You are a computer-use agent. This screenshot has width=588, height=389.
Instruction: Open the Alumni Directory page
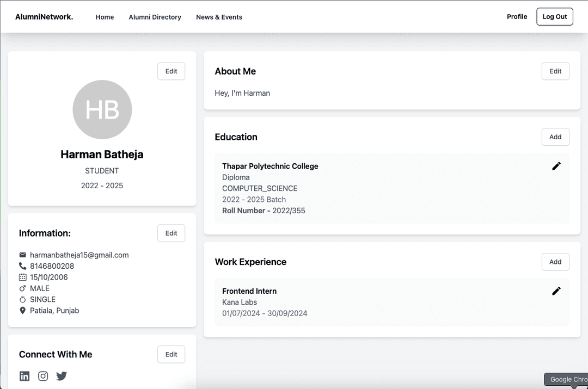pos(155,17)
